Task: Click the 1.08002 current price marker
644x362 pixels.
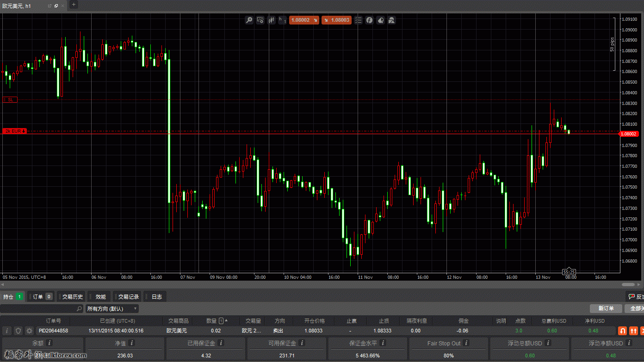Action: tap(629, 134)
